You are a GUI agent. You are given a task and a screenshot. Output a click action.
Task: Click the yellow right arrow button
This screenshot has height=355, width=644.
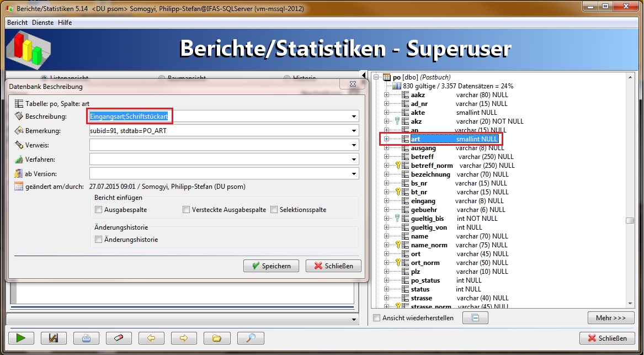pos(184,338)
